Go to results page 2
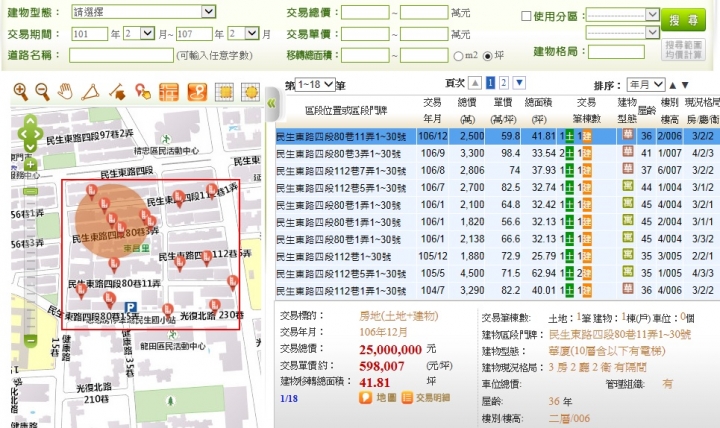 pos(503,83)
